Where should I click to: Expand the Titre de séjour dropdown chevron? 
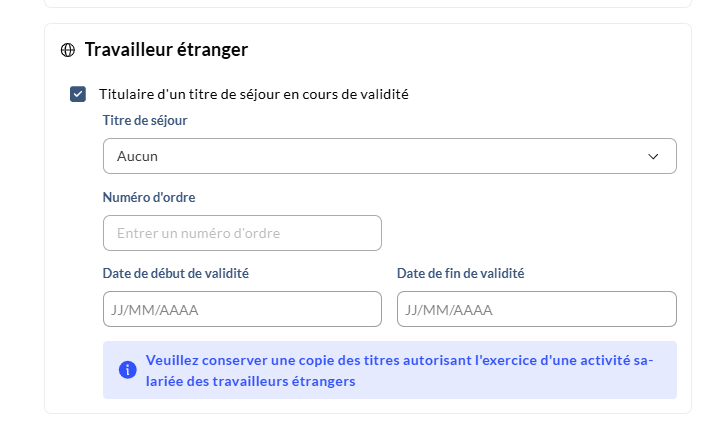point(653,157)
